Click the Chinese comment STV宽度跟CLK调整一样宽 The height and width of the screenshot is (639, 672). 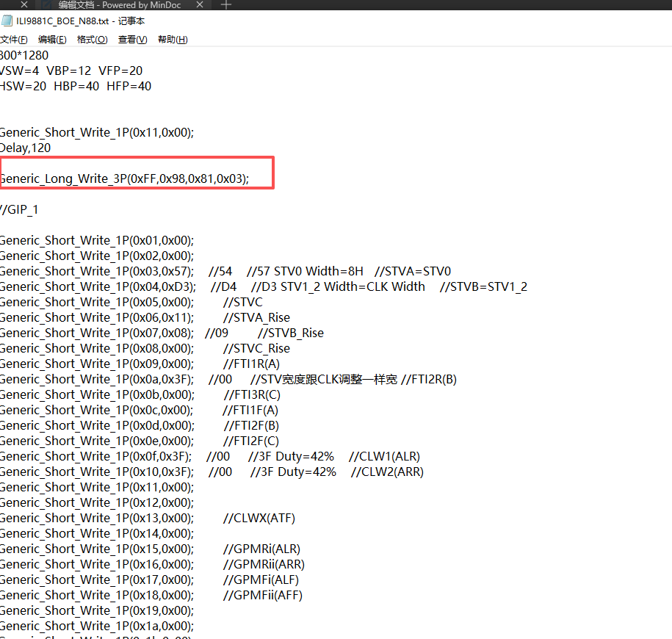click(324, 380)
